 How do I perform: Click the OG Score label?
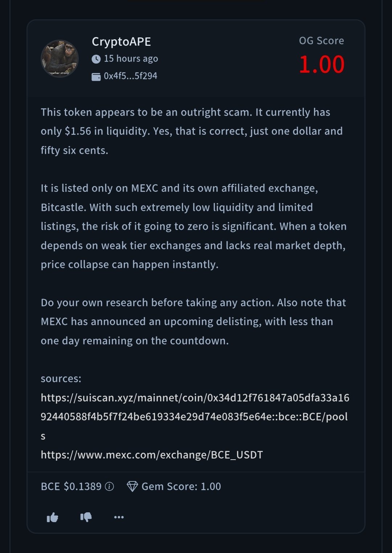click(x=321, y=41)
